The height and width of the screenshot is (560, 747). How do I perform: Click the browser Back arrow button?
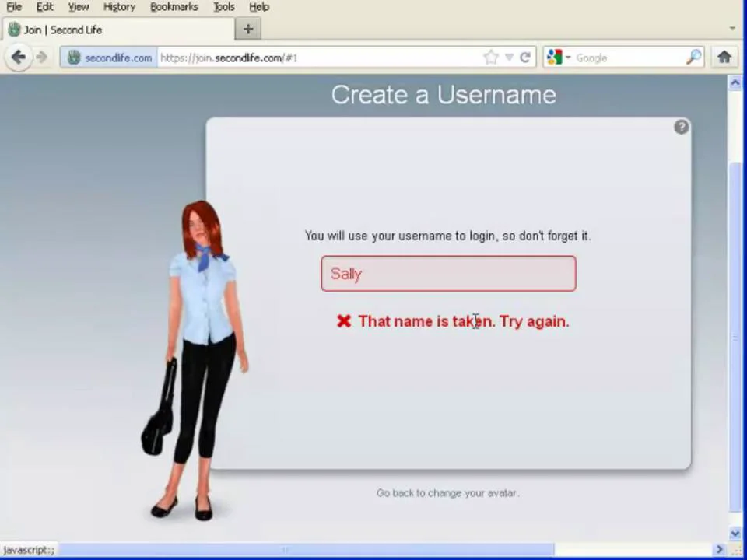18,58
